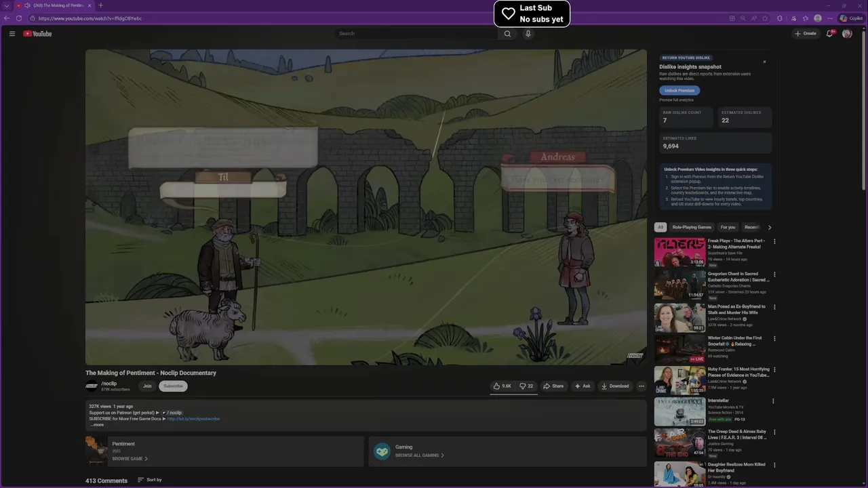
Task: Open Preview full analytics link
Action: tap(677, 100)
